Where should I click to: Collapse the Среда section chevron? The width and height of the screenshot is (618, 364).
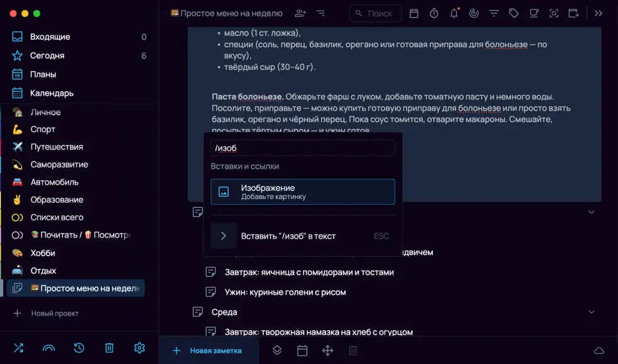[x=591, y=312]
